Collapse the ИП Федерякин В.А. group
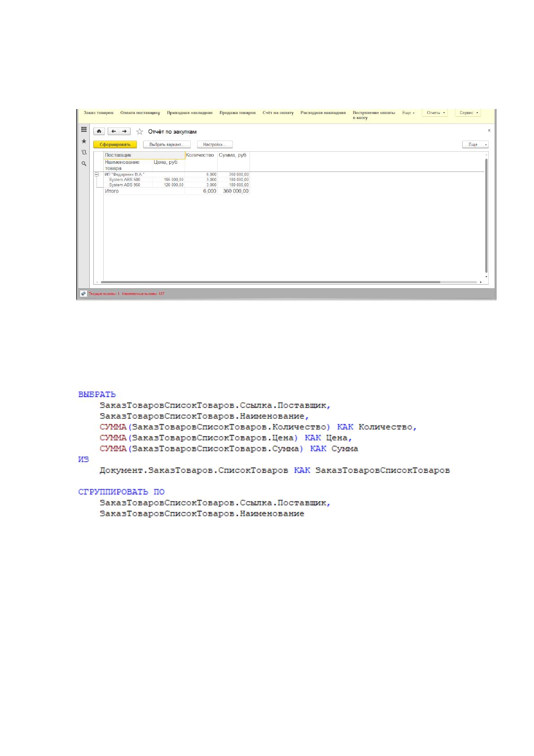534x756 pixels. point(96,174)
